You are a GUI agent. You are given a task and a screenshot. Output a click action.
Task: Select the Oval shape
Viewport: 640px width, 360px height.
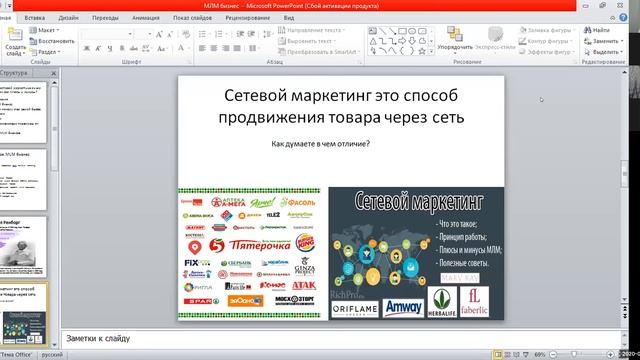coord(412,31)
